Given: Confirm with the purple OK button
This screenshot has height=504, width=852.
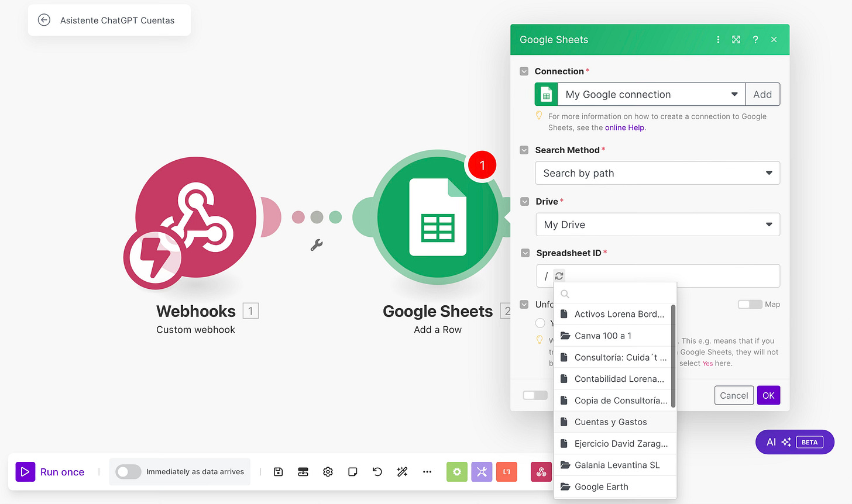Looking at the screenshot, I should click(x=768, y=395).
